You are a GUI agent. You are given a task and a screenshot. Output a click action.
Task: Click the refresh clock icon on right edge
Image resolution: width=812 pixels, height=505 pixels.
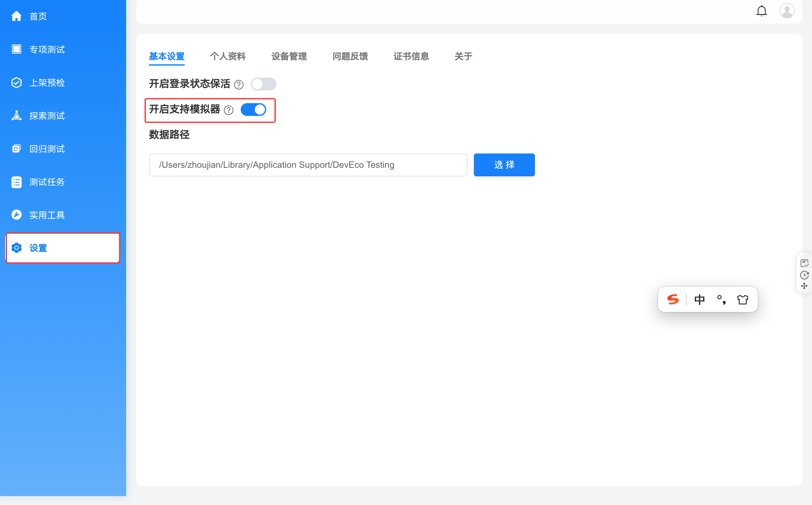804,275
